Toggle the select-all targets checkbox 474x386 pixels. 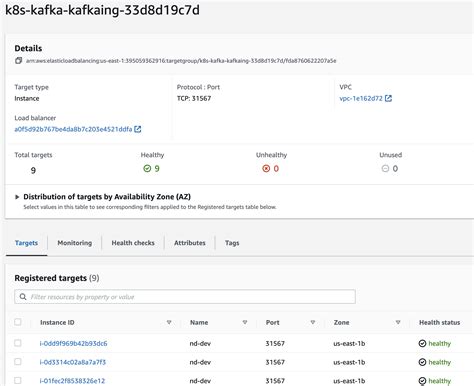(18, 322)
